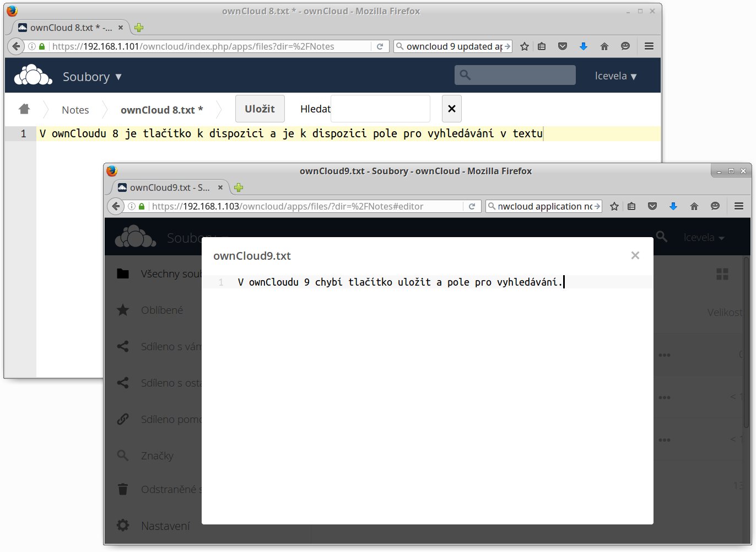This screenshot has height=552, width=756.
Task: Open lcevela user menu in ownCloud9 window
Action: click(x=704, y=238)
